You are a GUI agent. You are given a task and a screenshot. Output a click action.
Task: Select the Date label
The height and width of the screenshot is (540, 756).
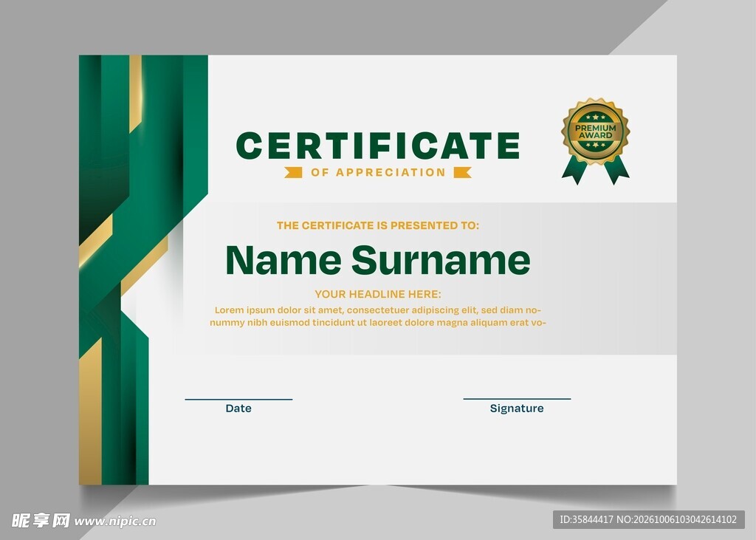coord(238,409)
